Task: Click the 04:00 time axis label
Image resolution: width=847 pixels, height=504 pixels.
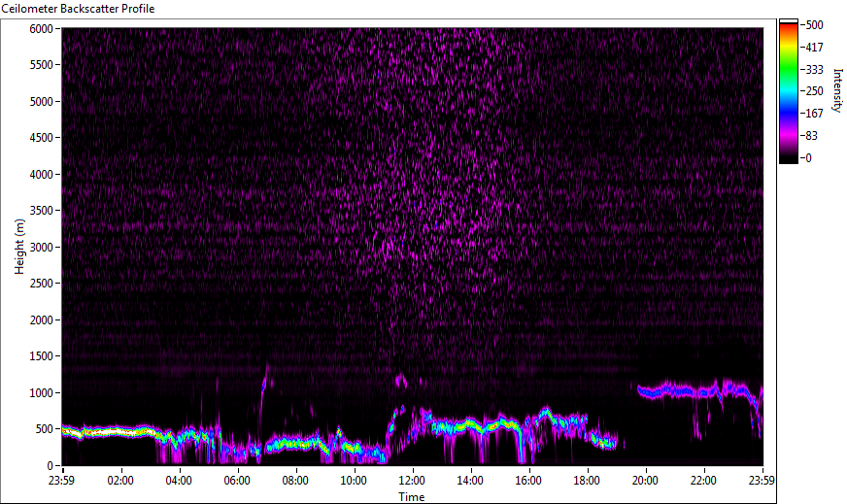Action: [x=179, y=481]
